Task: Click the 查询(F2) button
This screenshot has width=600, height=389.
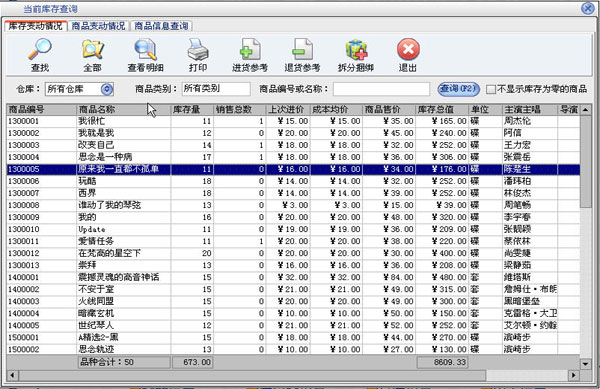Action: [x=458, y=89]
